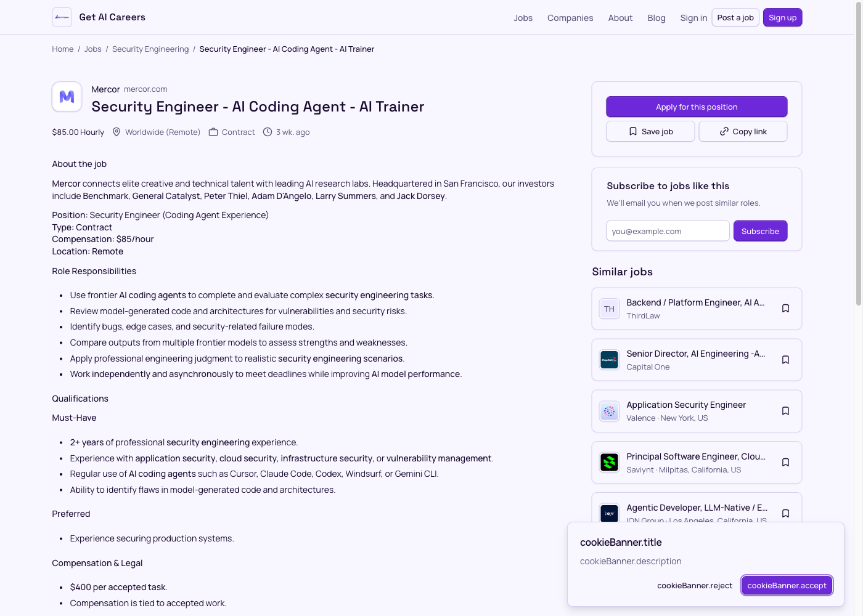
Task: Open the Security Engineering breadcrumb
Action: (150, 49)
